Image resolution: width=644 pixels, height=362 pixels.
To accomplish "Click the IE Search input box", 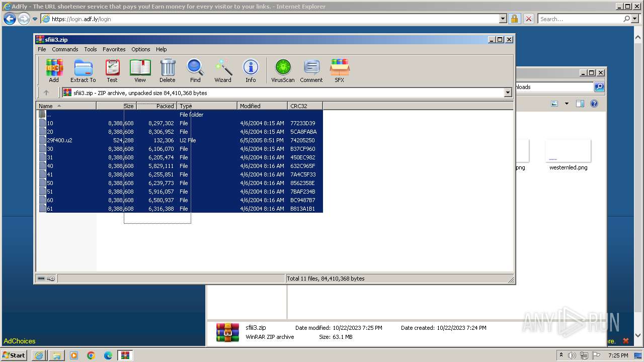I will (580, 19).
